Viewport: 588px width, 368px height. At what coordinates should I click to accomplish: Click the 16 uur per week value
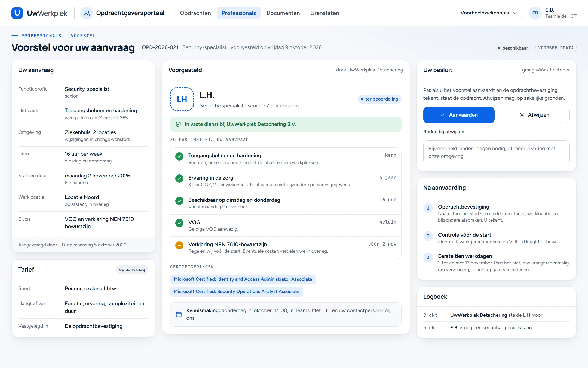pos(84,154)
